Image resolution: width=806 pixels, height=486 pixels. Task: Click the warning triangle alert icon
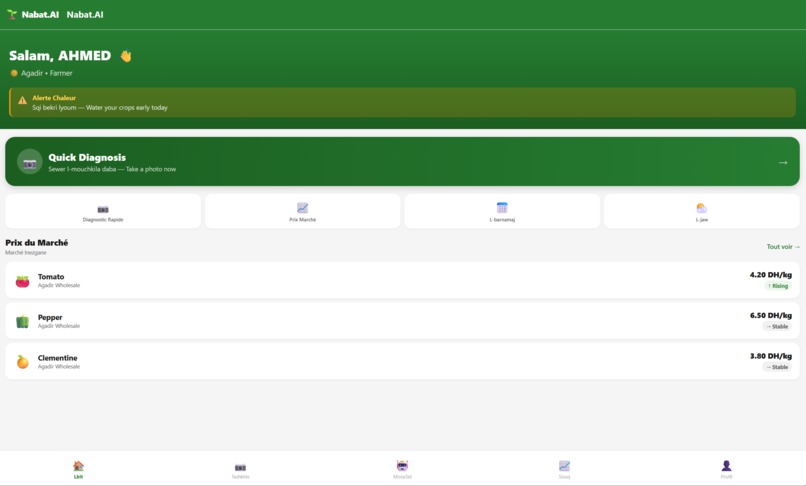coord(22,101)
